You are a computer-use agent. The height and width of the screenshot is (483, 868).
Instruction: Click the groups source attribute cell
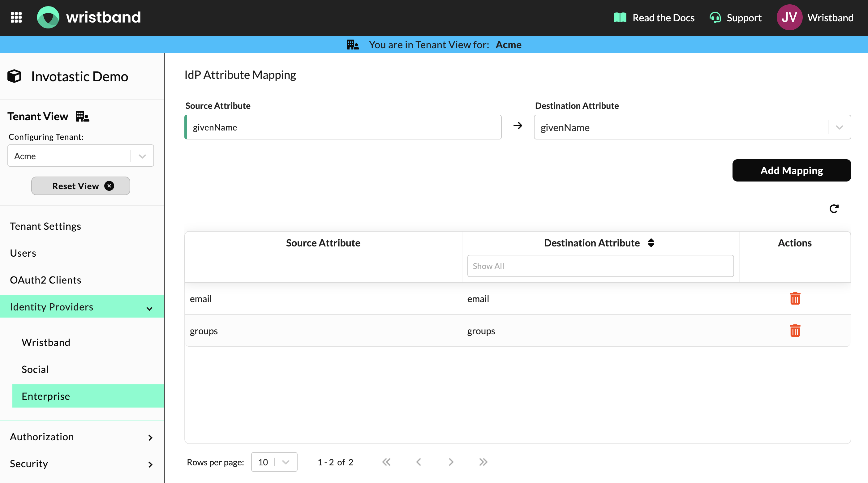pos(204,331)
